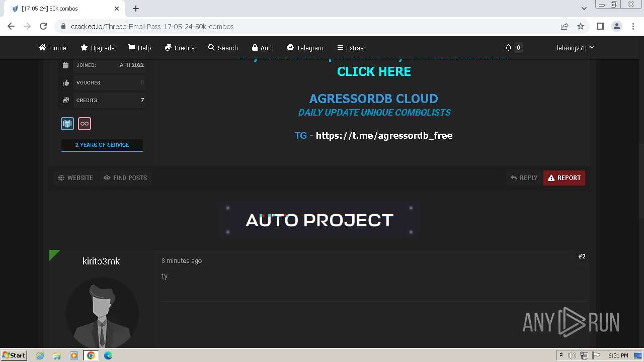Open the Auth page

tap(263, 48)
